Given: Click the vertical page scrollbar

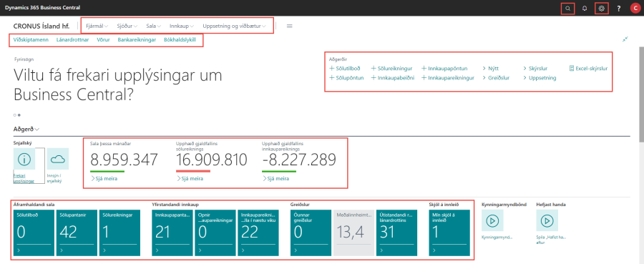Looking at the screenshot, I should tap(640, 140).
